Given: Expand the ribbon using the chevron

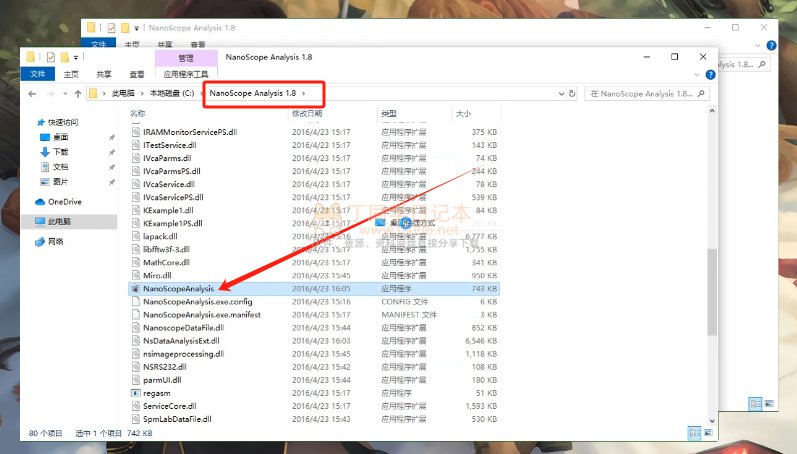Looking at the screenshot, I should (x=698, y=74).
